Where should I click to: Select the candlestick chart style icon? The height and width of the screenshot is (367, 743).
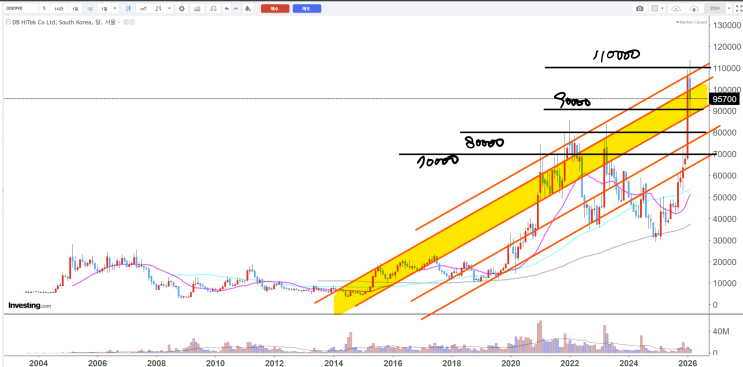[128, 9]
